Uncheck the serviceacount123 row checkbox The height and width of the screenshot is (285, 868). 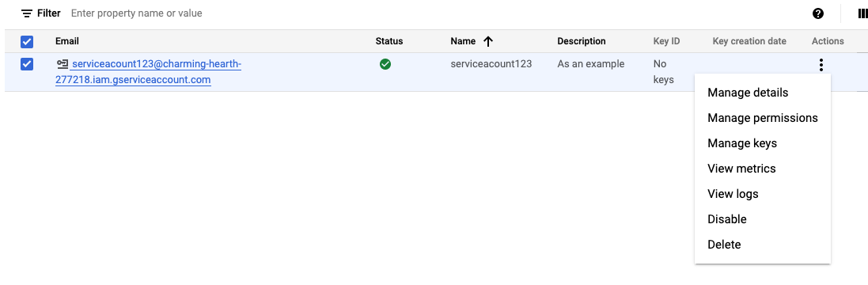coord(27,64)
